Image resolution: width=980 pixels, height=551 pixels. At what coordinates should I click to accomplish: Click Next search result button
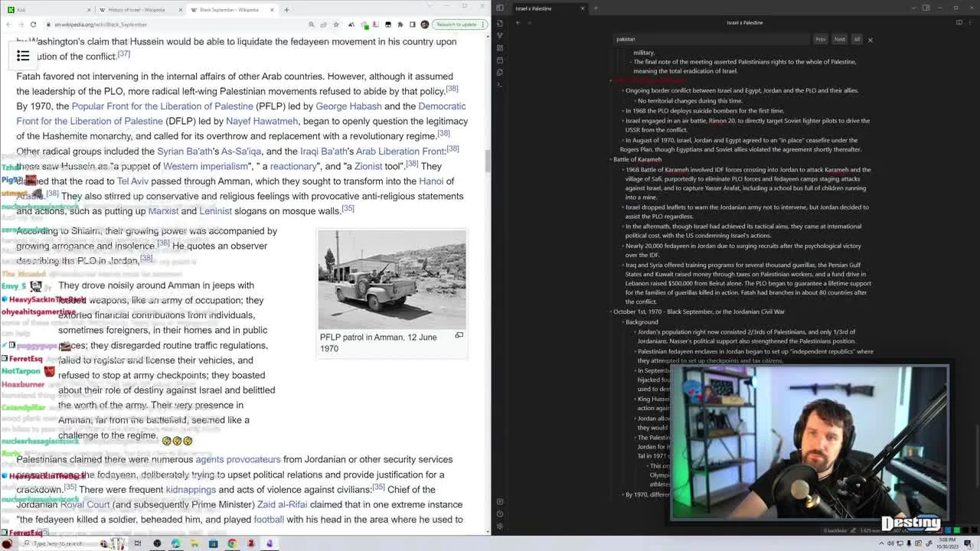[839, 39]
